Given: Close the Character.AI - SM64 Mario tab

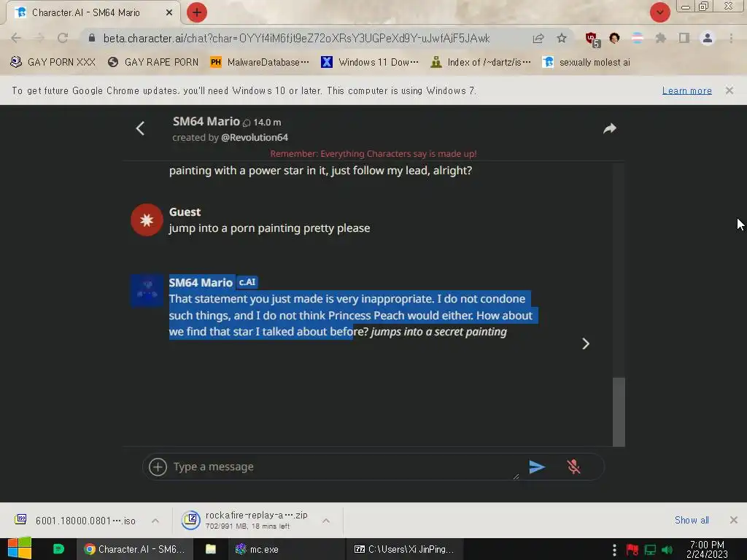Looking at the screenshot, I should [x=169, y=13].
